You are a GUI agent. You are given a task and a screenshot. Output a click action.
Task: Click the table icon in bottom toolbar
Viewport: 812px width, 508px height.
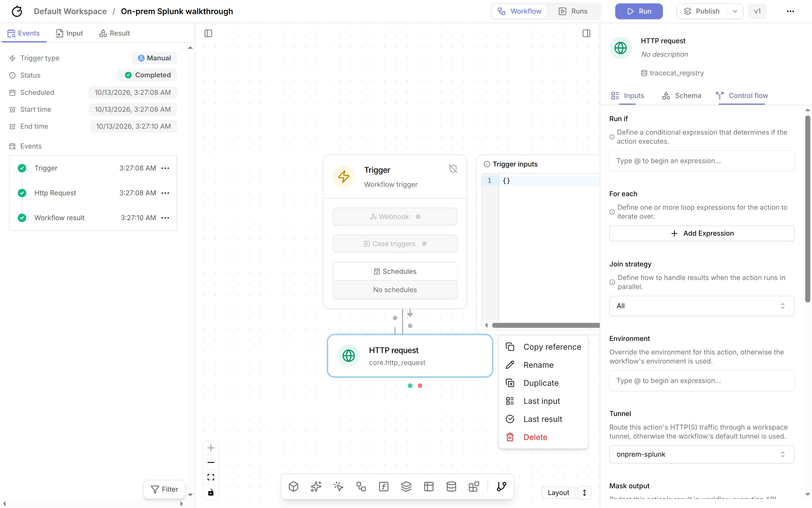pos(429,487)
